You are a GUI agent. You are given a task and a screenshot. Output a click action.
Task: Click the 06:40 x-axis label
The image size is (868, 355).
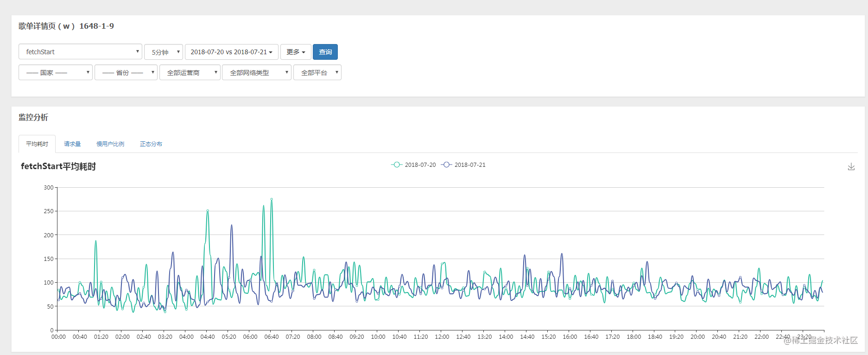[x=272, y=337]
